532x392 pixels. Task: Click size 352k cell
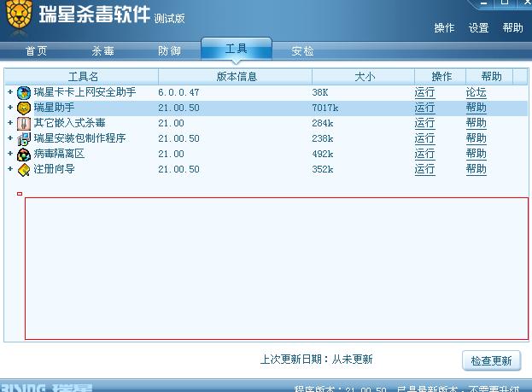[x=323, y=169]
